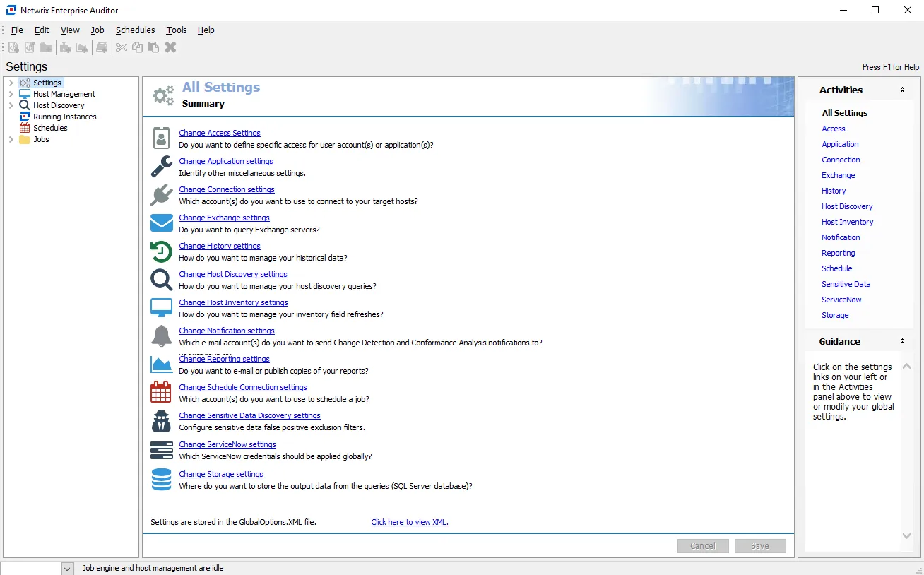Click the edit document pencil toolbar icon
Screen dimensions: 924x575
click(30, 47)
